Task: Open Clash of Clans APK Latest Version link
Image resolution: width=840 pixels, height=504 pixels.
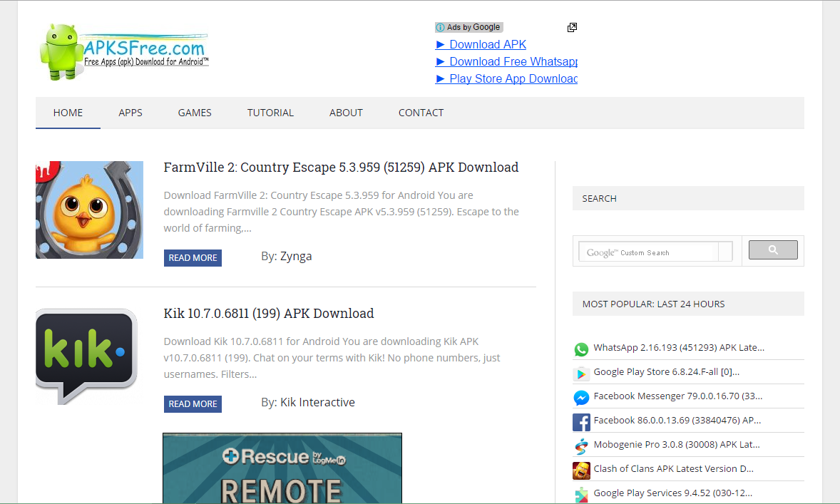Action: coord(673,468)
